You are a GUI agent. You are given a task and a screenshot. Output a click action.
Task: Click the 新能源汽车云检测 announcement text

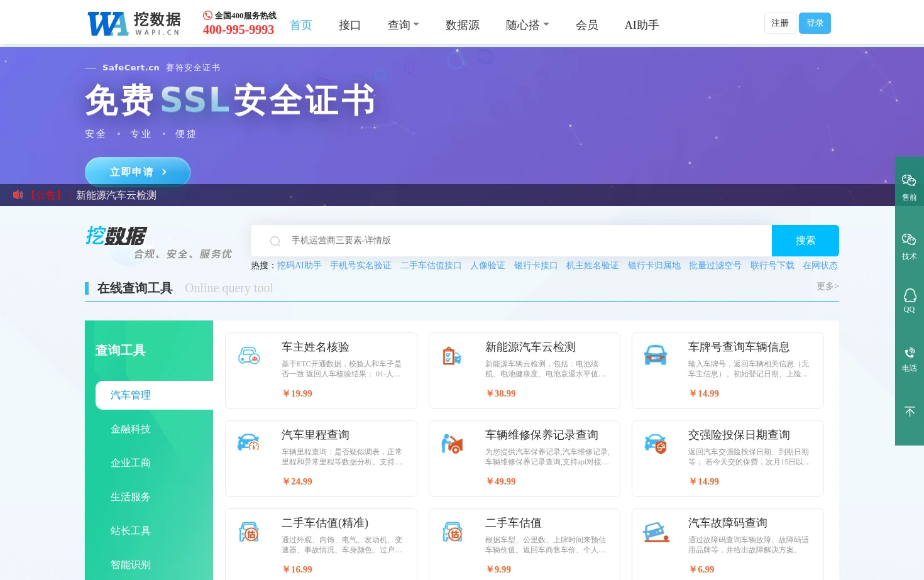116,195
